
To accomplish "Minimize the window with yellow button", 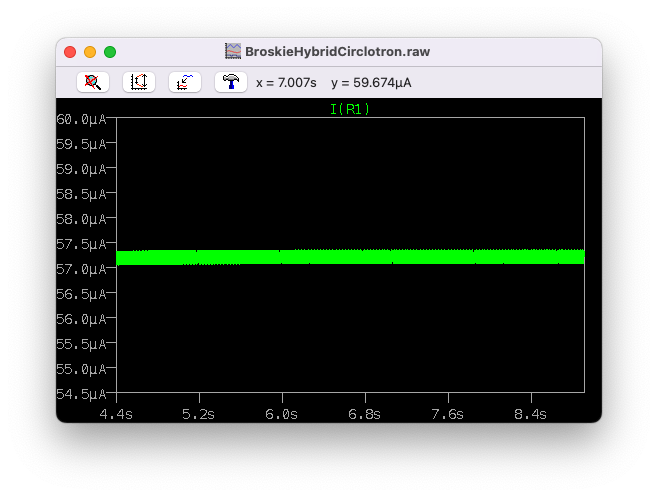I will pyautogui.click(x=90, y=52).
